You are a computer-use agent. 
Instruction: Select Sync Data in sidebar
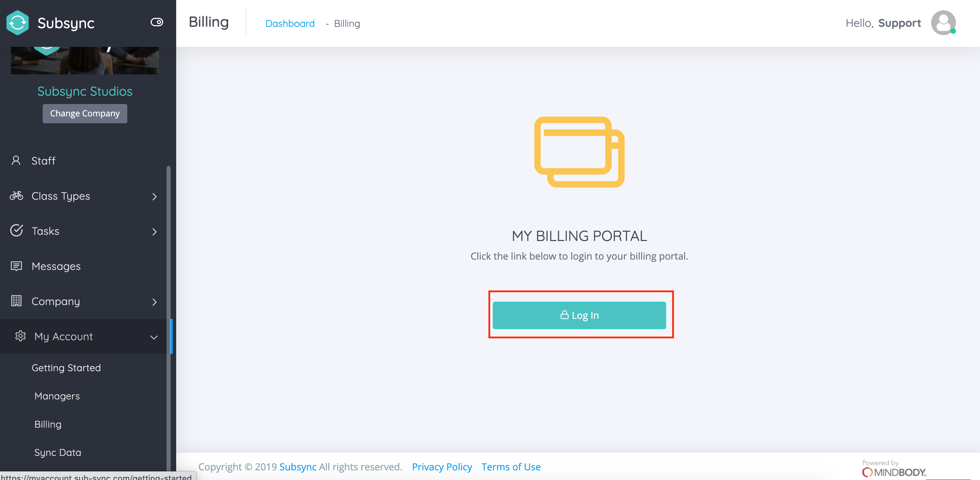pos(58,452)
